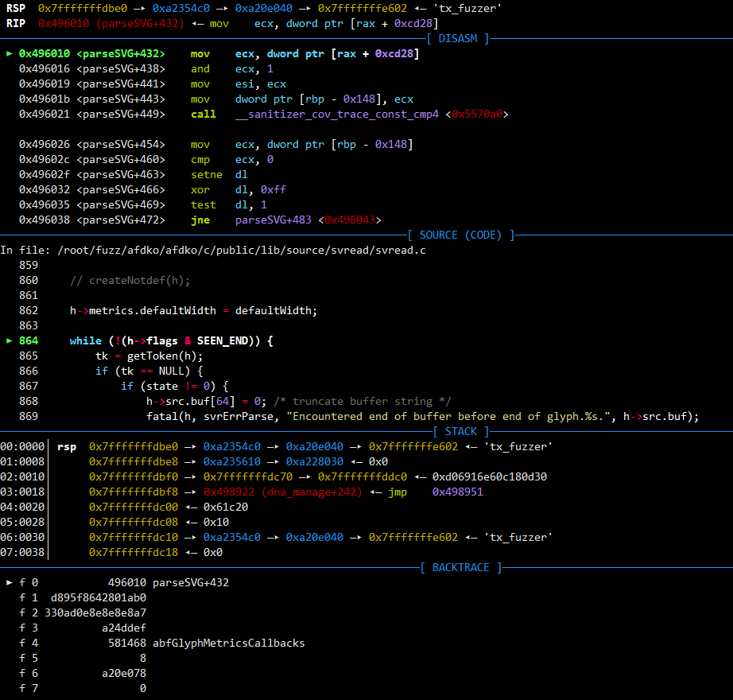Select the disassembly line at 0x496019 parseSVG+441

tap(153, 84)
